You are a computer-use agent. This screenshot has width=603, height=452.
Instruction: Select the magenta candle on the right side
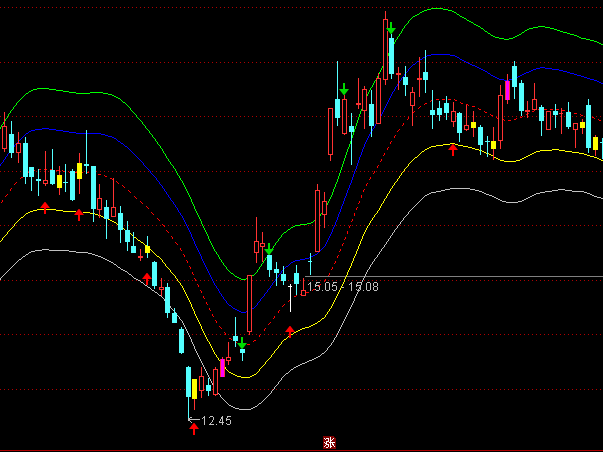tap(507, 91)
